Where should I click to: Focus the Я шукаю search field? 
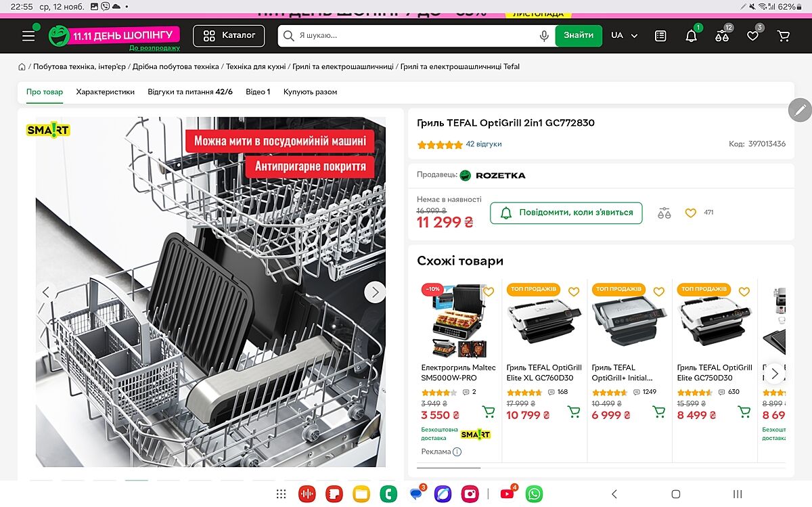click(413, 36)
